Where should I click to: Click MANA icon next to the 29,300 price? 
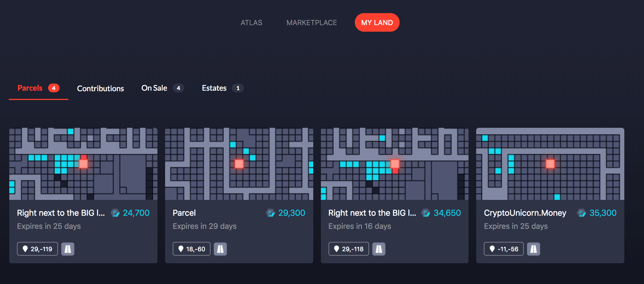point(271,213)
